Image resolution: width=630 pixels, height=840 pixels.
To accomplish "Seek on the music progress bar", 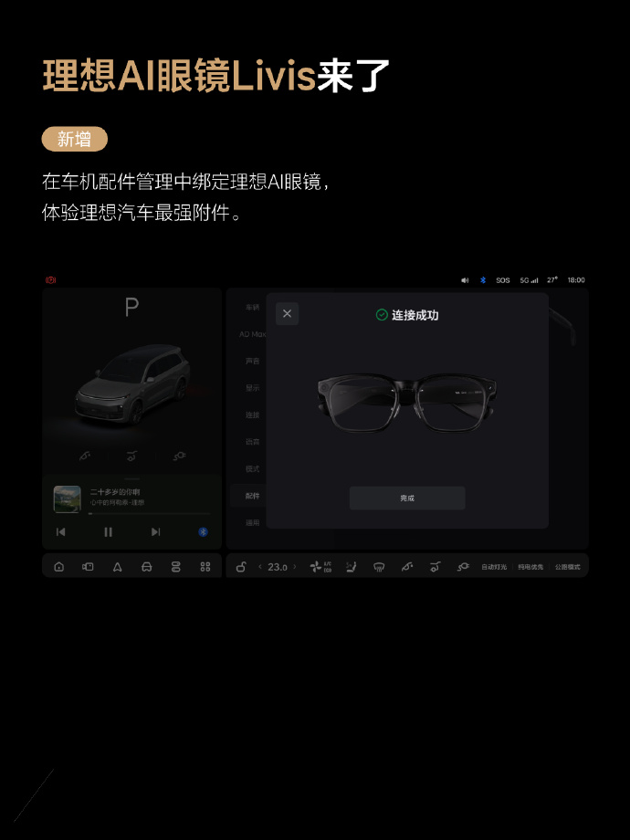I will 150,513.
